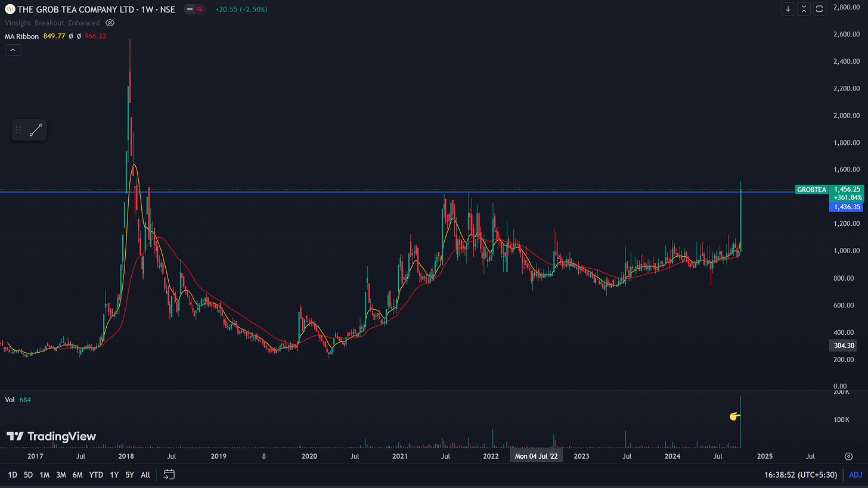Viewport: 868px width, 488px height.
Task: Click the maximize chart pane button
Action: coord(820,9)
